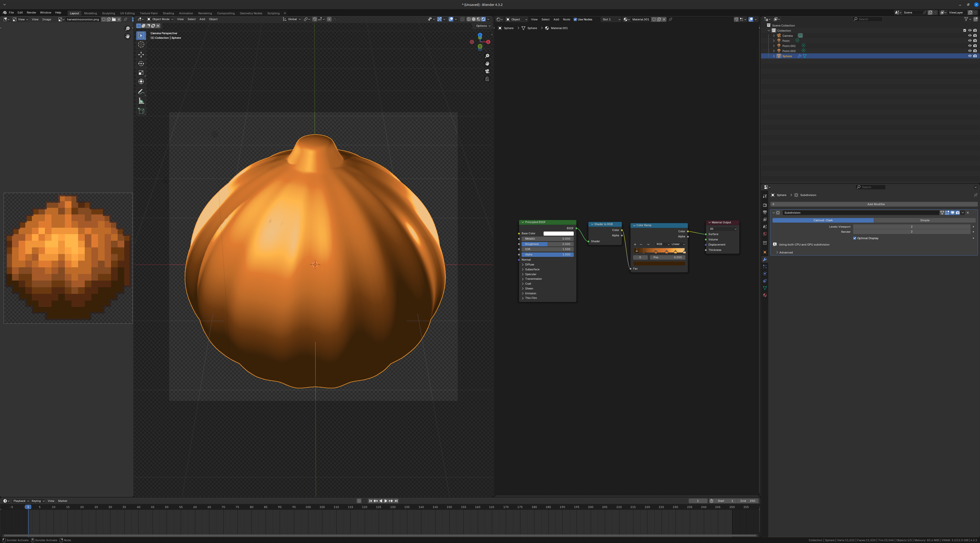Open the Object Constraints properties tab
The image size is (980, 543).
765,281
